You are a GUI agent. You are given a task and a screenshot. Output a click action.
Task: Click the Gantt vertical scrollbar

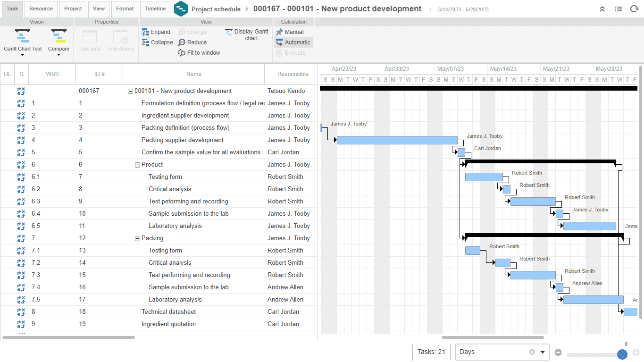pos(641,192)
